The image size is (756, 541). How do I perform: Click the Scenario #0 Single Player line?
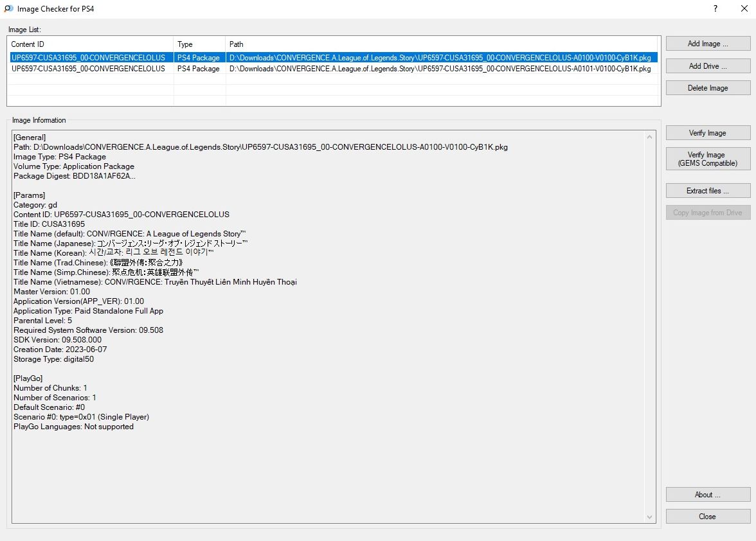(82, 417)
